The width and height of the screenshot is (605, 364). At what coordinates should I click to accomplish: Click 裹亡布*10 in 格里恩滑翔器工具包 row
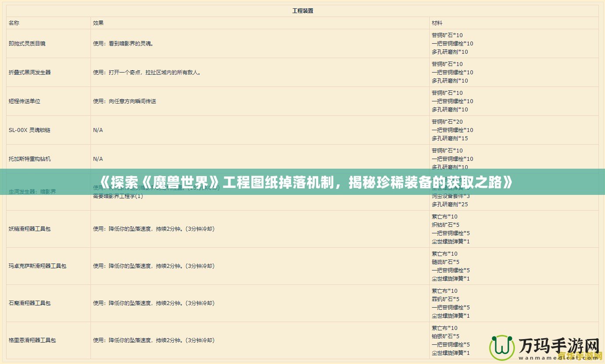(x=445, y=328)
